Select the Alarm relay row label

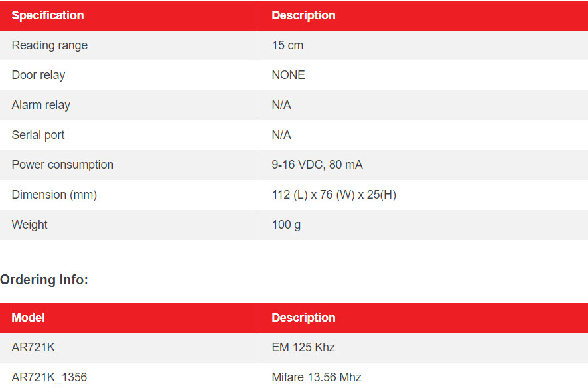[x=41, y=105]
